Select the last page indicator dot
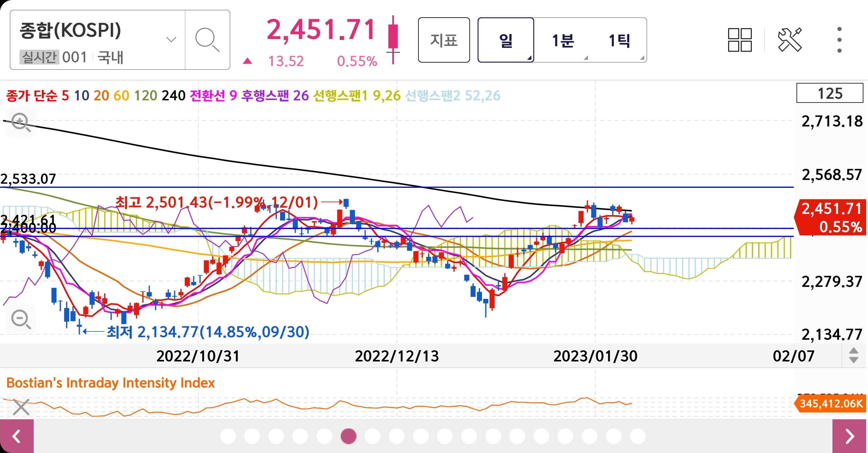This screenshot has height=453, width=868. tap(637, 436)
